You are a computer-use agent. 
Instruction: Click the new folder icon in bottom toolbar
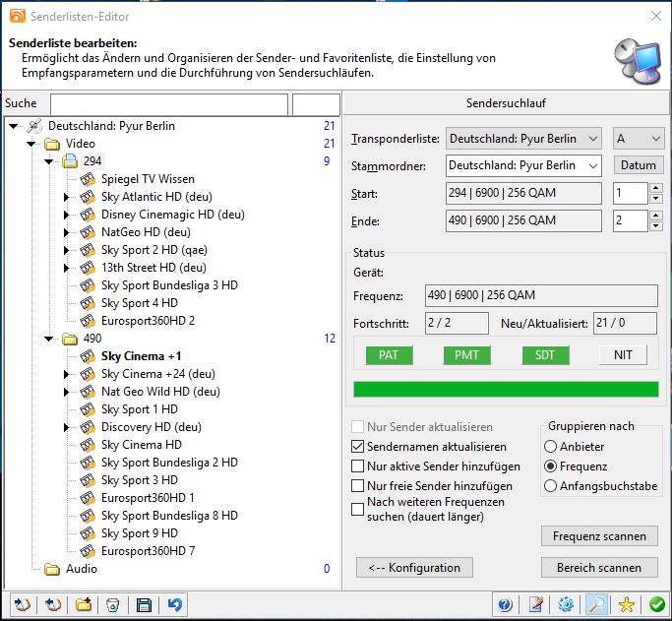(x=83, y=605)
